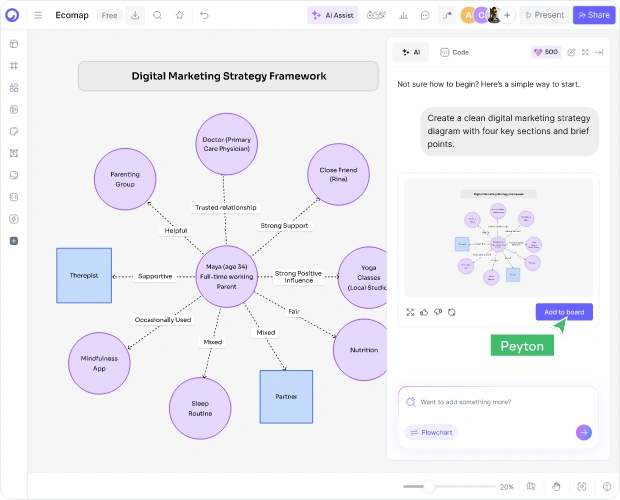The width and height of the screenshot is (620, 500).
Task: Open the AI Assist panel button
Action: click(333, 15)
